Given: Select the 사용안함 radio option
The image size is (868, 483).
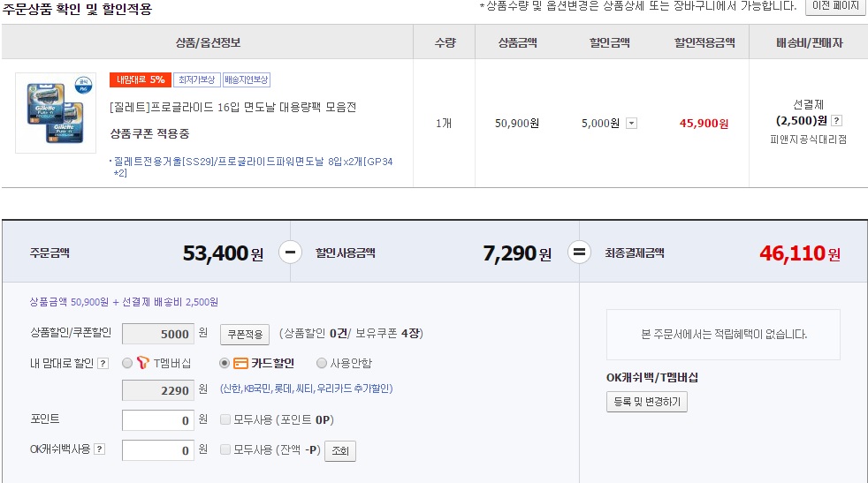Looking at the screenshot, I should (x=322, y=363).
